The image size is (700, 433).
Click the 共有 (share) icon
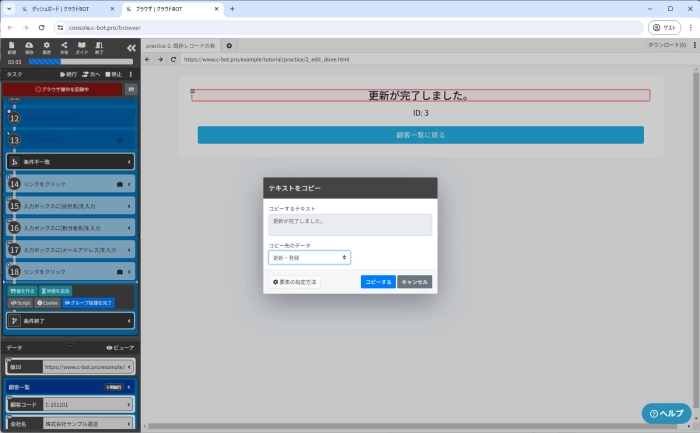click(x=64, y=47)
